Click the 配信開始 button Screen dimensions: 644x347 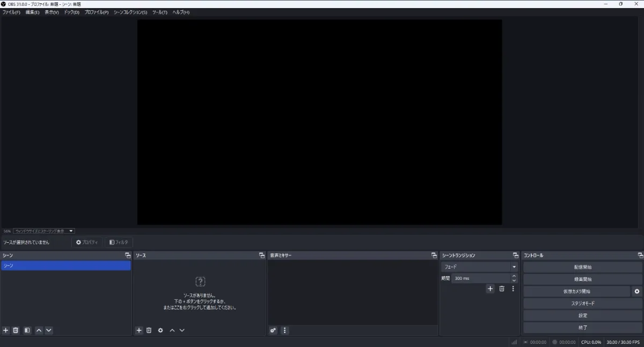coord(582,267)
